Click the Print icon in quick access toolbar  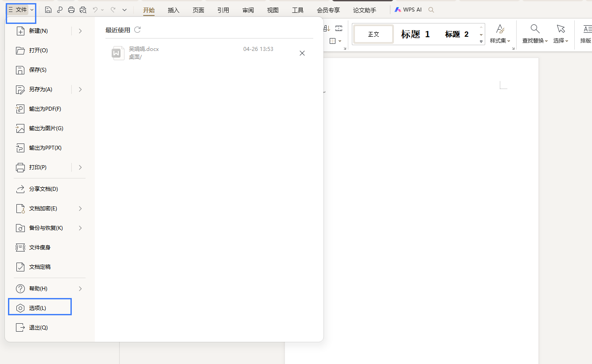[x=71, y=10]
